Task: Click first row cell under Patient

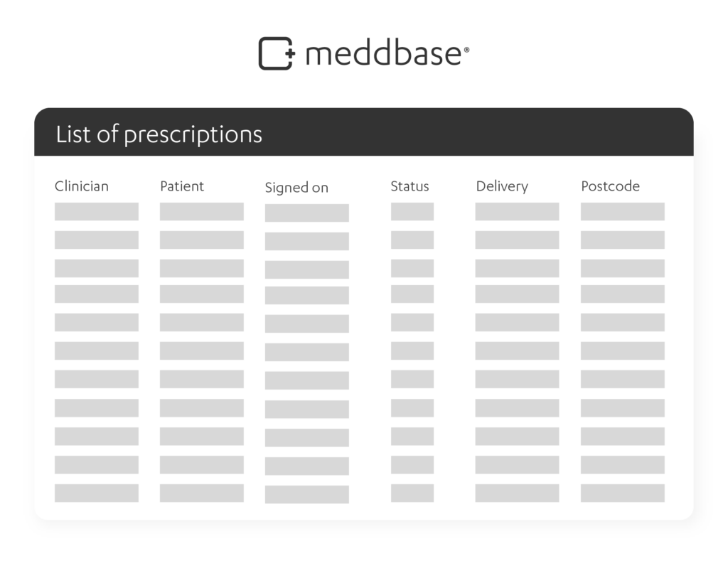Action: click(x=202, y=212)
